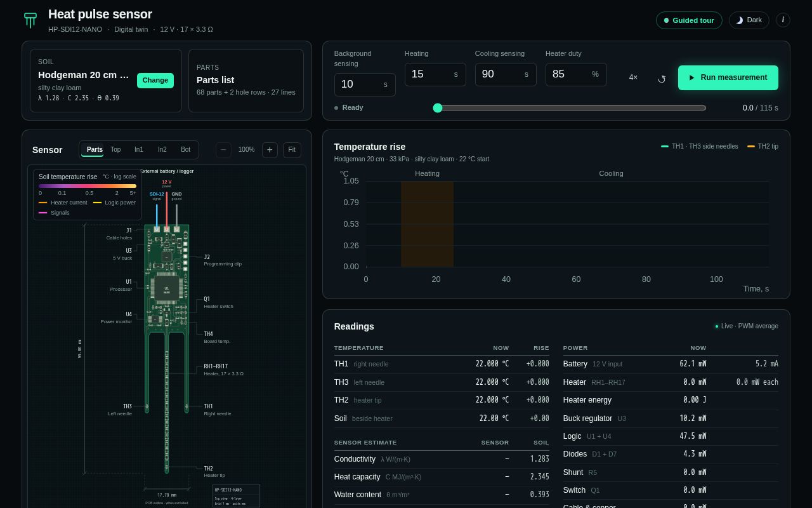The width and height of the screenshot is (812, 508).
Task: Click the Battery 12 V input row
Action: tap(671, 364)
